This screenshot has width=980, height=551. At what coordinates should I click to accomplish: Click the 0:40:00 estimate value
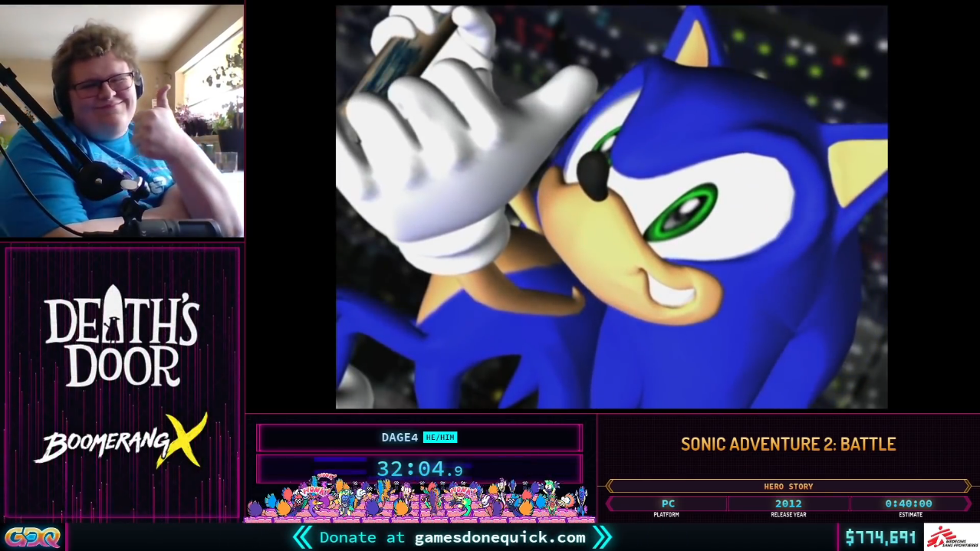tap(909, 503)
